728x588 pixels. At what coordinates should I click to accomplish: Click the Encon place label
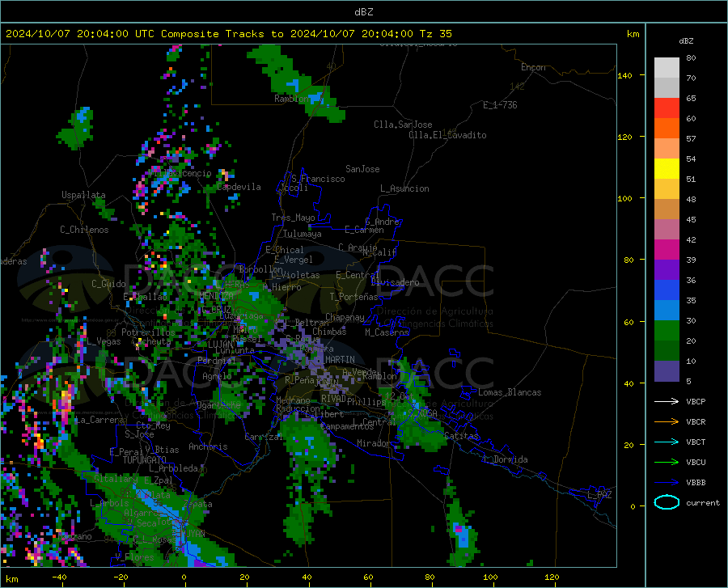[x=533, y=67]
